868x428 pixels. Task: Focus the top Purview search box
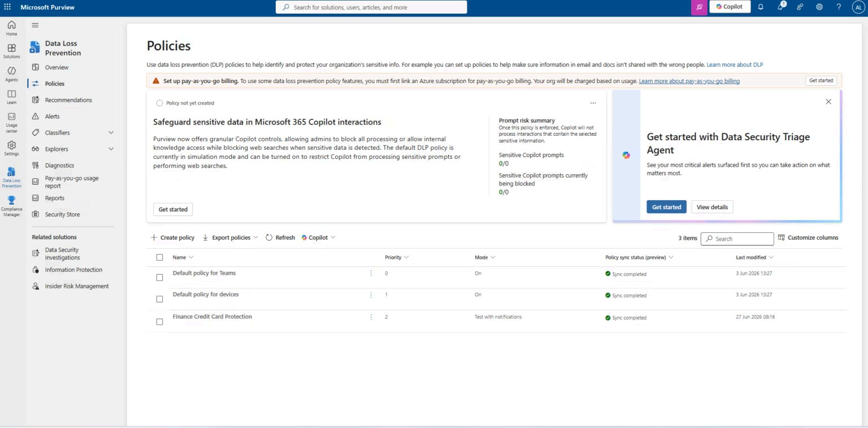pyautogui.click(x=371, y=7)
